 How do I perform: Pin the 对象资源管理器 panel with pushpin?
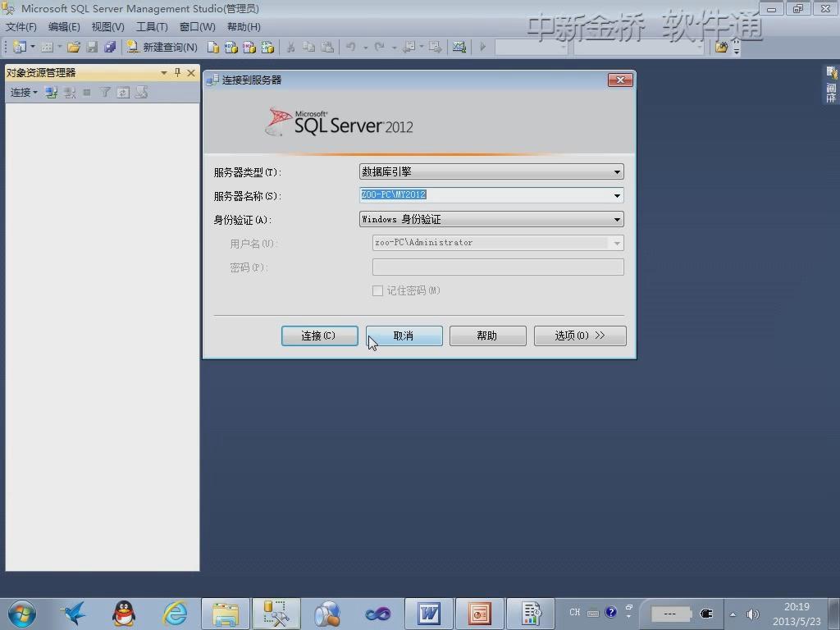click(178, 72)
